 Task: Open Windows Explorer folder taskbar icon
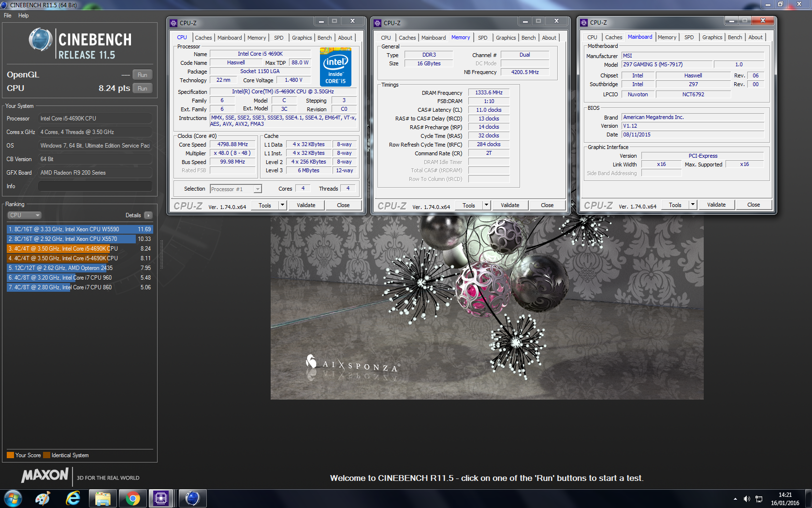102,498
